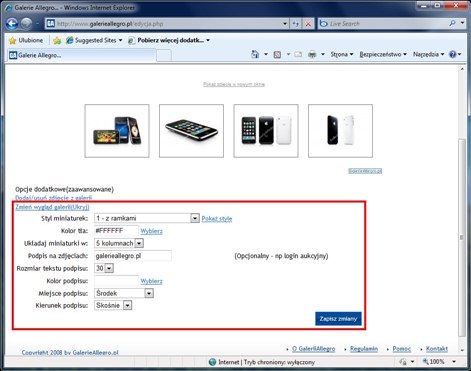Click the Kontakt footer link
Screen dimensions: 471x371
pos(437,349)
